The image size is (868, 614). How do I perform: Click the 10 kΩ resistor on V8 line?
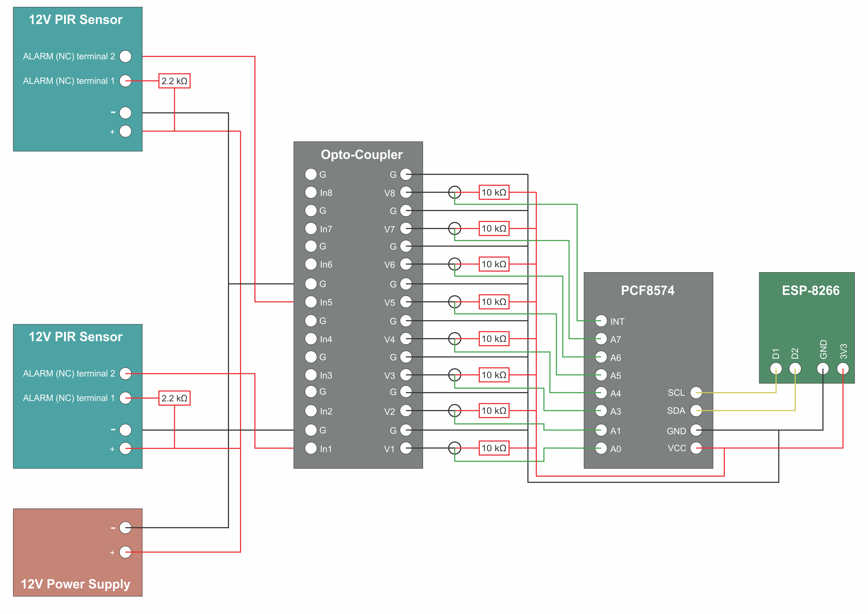pos(494,192)
